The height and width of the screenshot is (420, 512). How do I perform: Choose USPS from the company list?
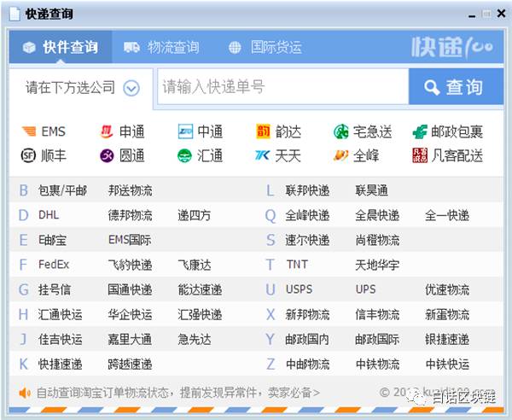coord(299,289)
